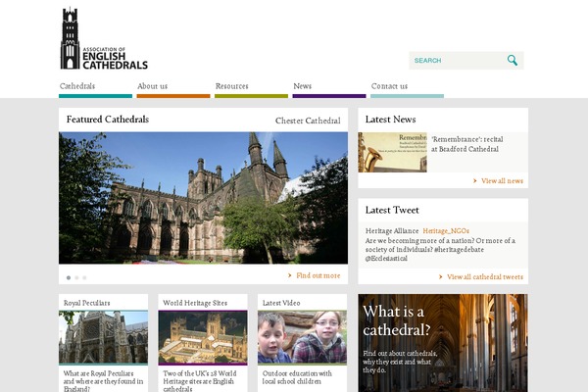Open the Royal Peculiars card image
The width and height of the screenshot is (588, 392).
104,337
